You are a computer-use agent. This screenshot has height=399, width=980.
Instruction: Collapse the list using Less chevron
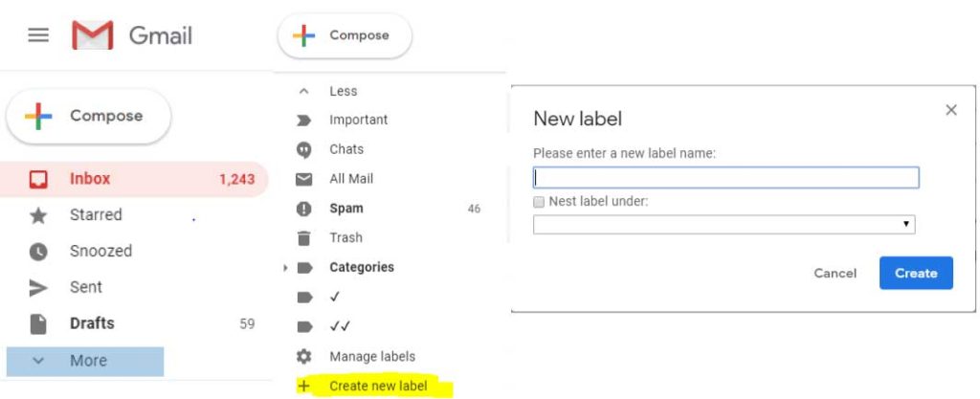304,92
